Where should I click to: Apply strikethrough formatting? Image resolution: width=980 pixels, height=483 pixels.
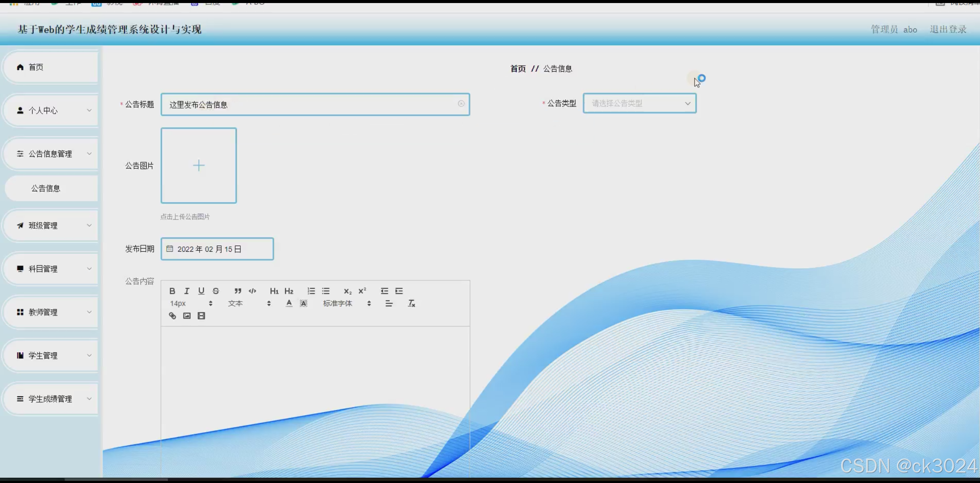[x=216, y=291]
